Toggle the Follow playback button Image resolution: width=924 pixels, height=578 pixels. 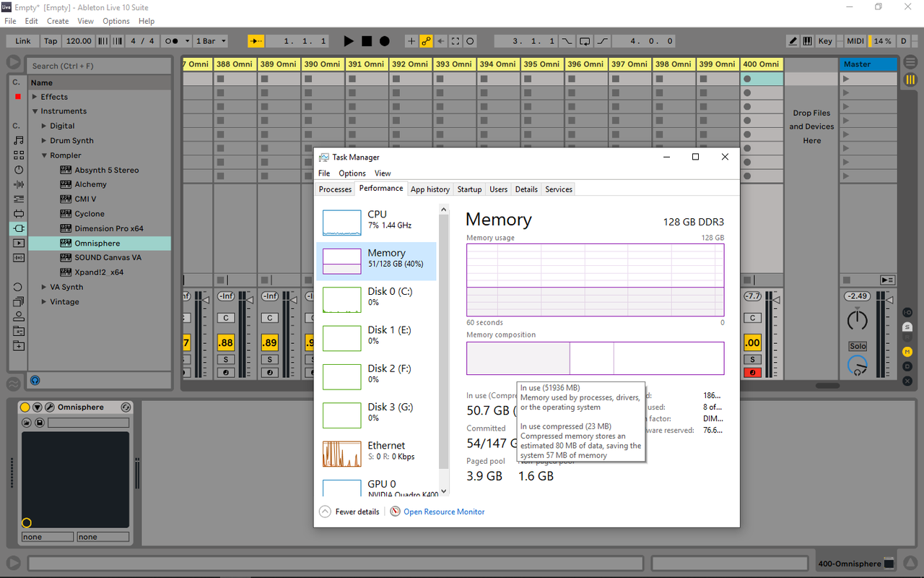256,41
